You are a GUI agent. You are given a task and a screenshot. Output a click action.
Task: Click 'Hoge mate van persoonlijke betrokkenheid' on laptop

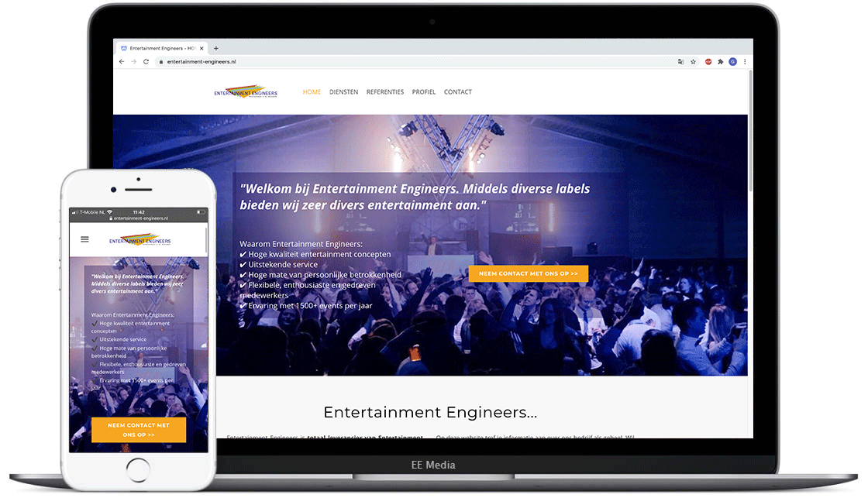point(325,274)
